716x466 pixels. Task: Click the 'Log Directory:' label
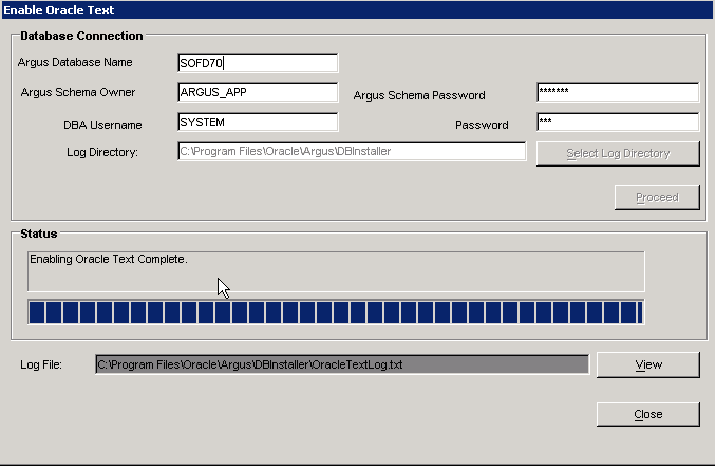(102, 152)
